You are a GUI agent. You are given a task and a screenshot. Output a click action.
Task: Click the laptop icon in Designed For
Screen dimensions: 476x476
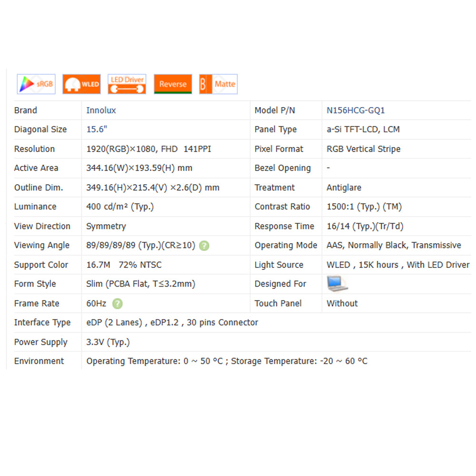pyautogui.click(x=337, y=284)
